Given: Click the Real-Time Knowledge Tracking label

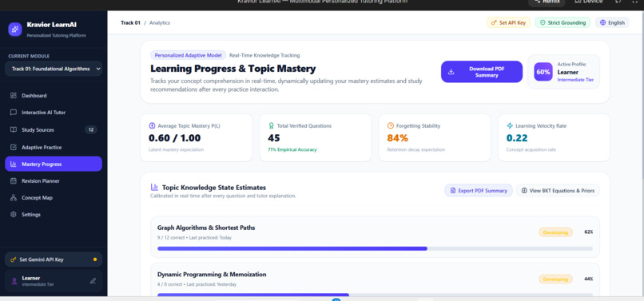Looking at the screenshot, I should click(264, 55).
